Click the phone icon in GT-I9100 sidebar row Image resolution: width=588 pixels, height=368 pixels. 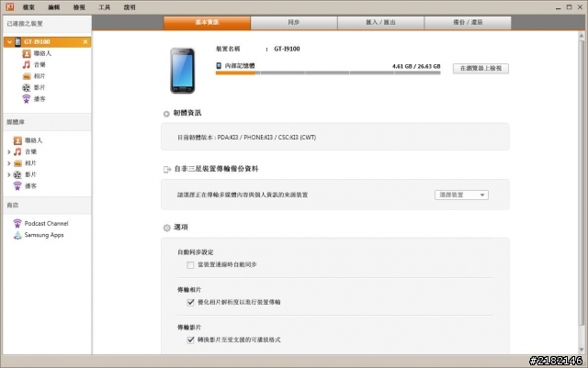coord(17,42)
